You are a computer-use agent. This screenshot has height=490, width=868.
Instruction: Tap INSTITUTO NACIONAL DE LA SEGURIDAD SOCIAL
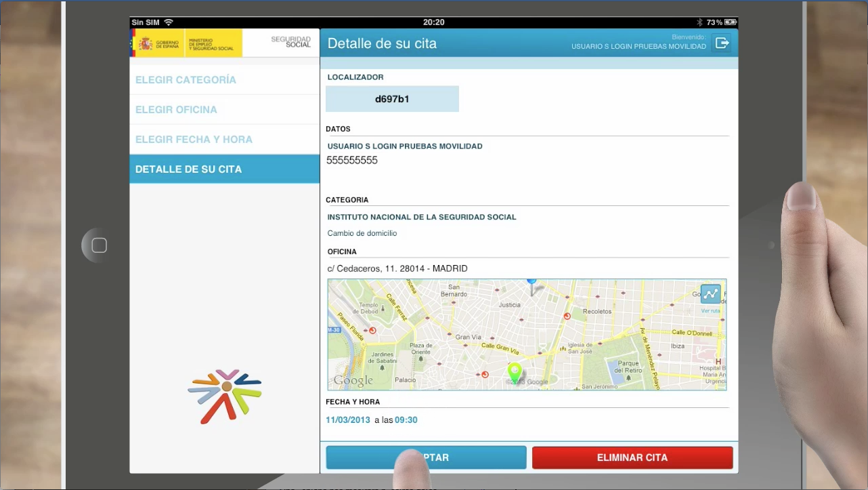tap(422, 218)
